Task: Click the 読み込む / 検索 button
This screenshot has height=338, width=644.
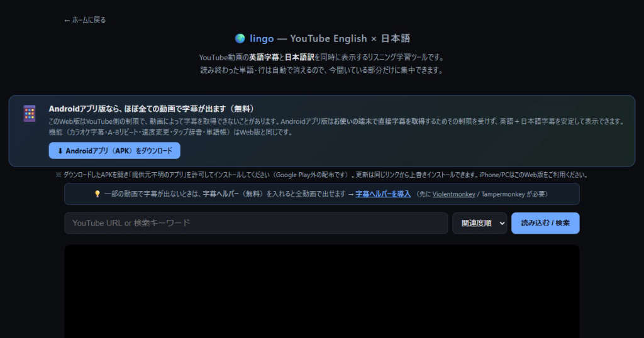Action: (545, 223)
